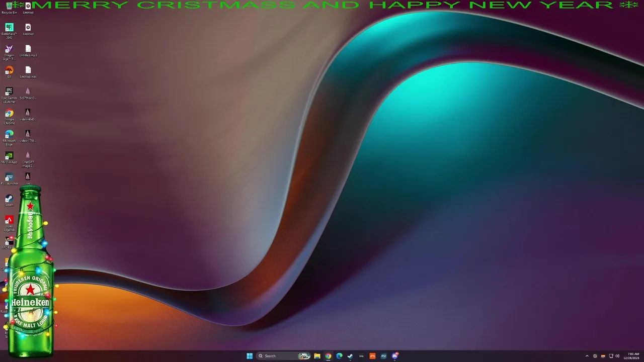Open Microsoft Edge from the taskbar
644x362 pixels.
tap(339, 356)
